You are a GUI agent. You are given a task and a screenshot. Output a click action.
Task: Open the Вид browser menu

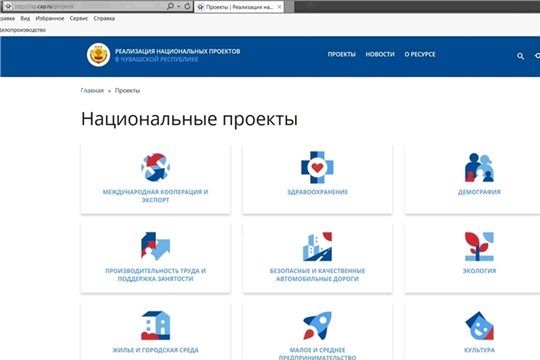[25, 18]
